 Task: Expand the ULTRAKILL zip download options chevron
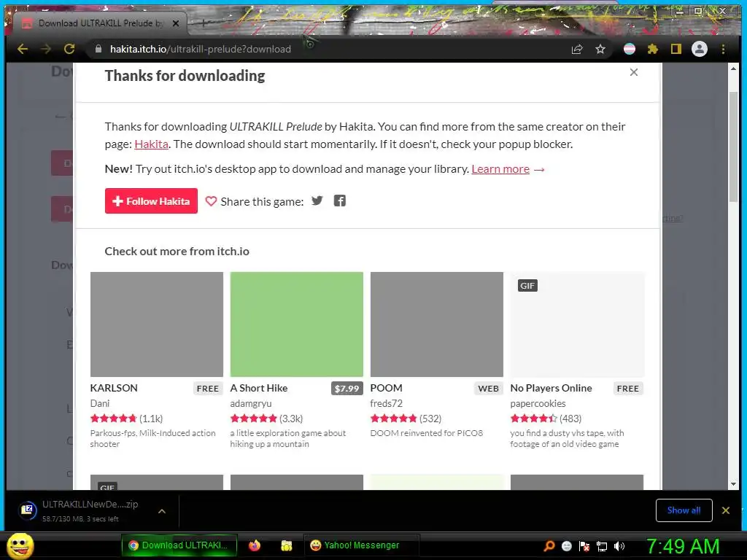[162, 511]
